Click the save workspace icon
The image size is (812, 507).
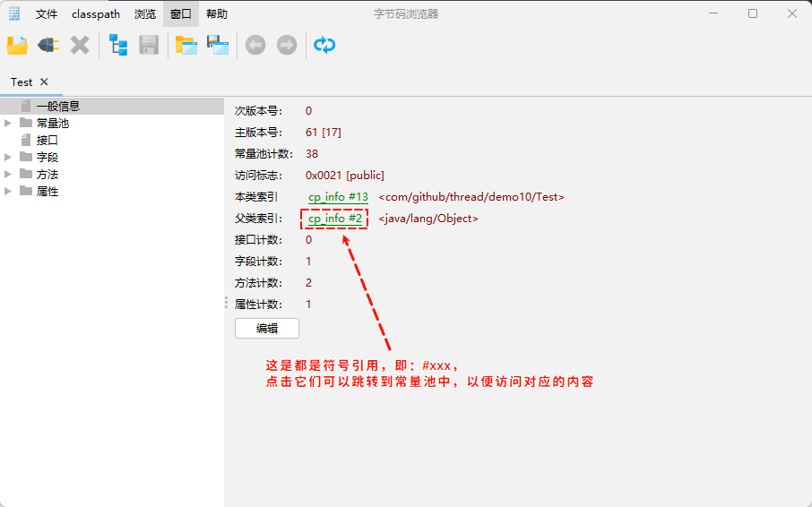[218, 45]
